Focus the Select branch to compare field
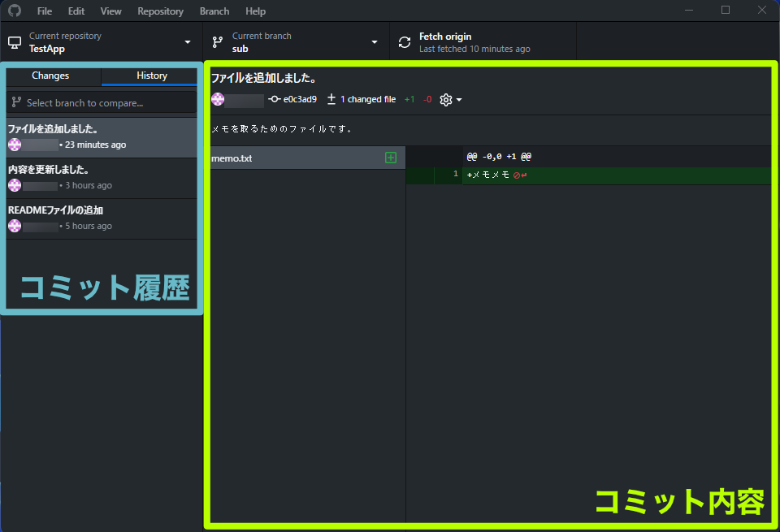Screen dimensions: 780x532 (102, 102)
